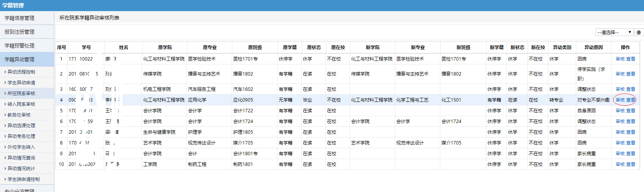Collapse the 学籍异动管理 menu section
This screenshot has width=644, height=192.
(x=20, y=59)
